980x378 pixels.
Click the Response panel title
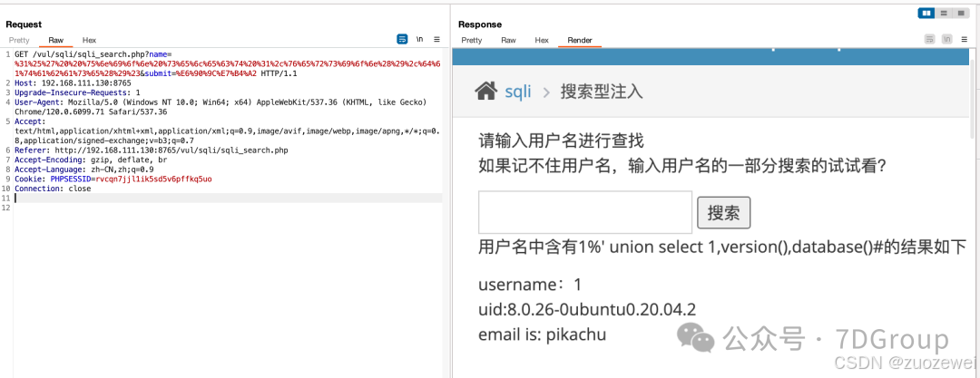tap(480, 24)
